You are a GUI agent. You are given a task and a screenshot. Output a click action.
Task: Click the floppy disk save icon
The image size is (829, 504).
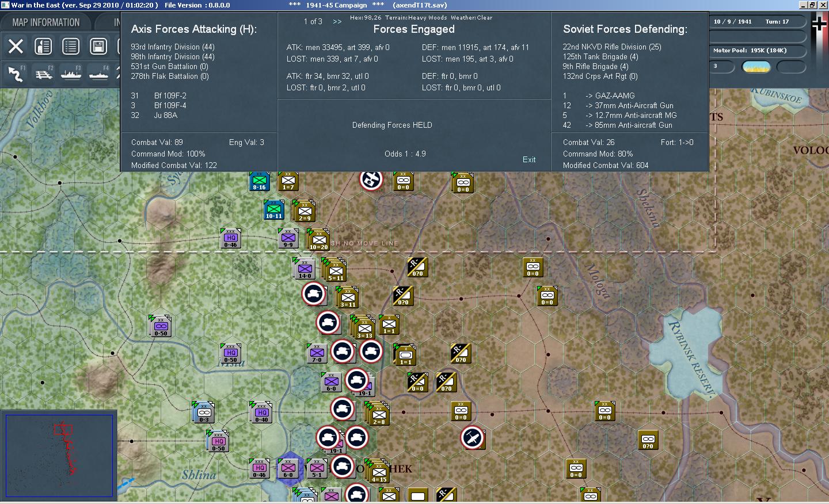[98, 46]
